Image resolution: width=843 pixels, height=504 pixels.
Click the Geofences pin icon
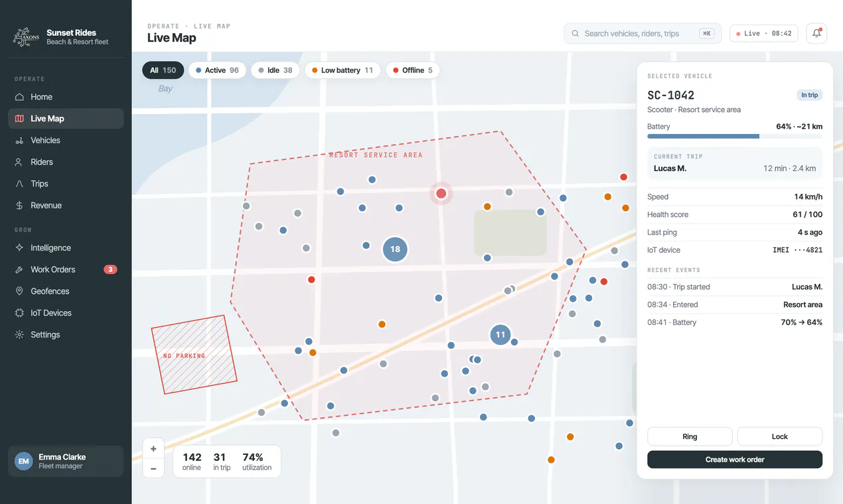click(x=19, y=291)
